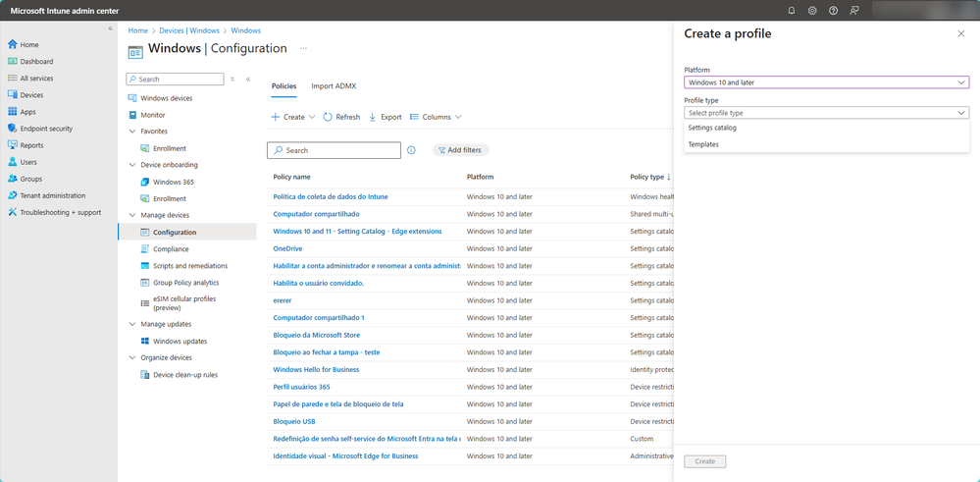Image resolution: width=980 pixels, height=482 pixels.
Task: Click the Add filters button
Action: (x=461, y=150)
